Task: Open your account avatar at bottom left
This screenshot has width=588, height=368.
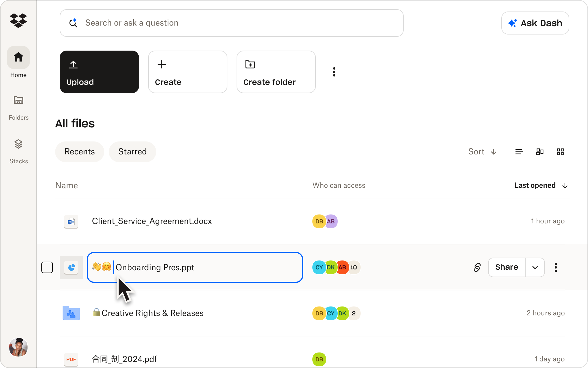Action: 18,347
